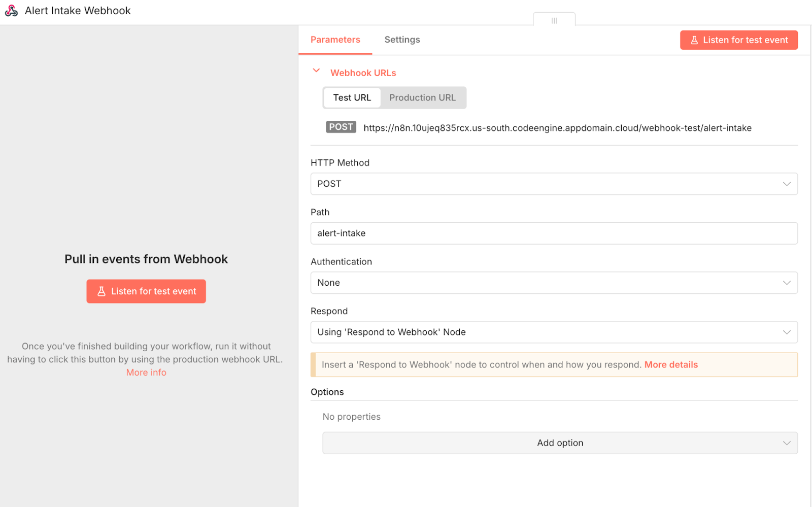Select the Production URL toggle option
Viewport: 812px width, 507px height.
click(422, 97)
